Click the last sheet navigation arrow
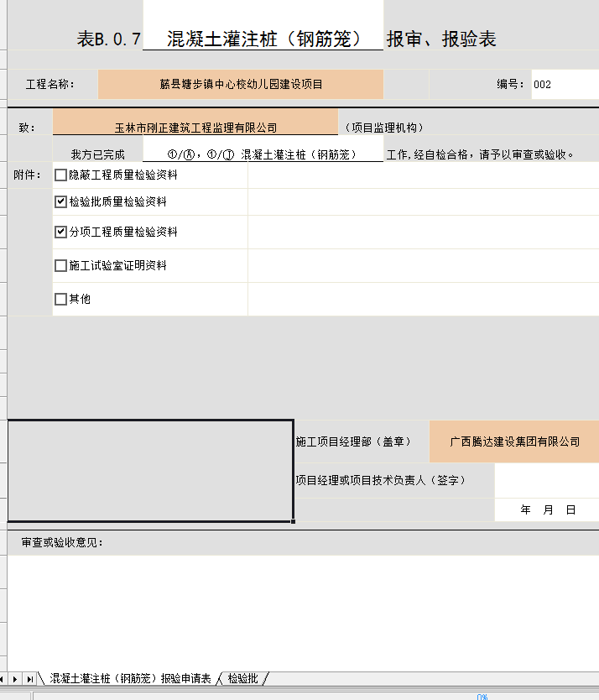Viewport: 599px width, 700px height. pos(29,678)
